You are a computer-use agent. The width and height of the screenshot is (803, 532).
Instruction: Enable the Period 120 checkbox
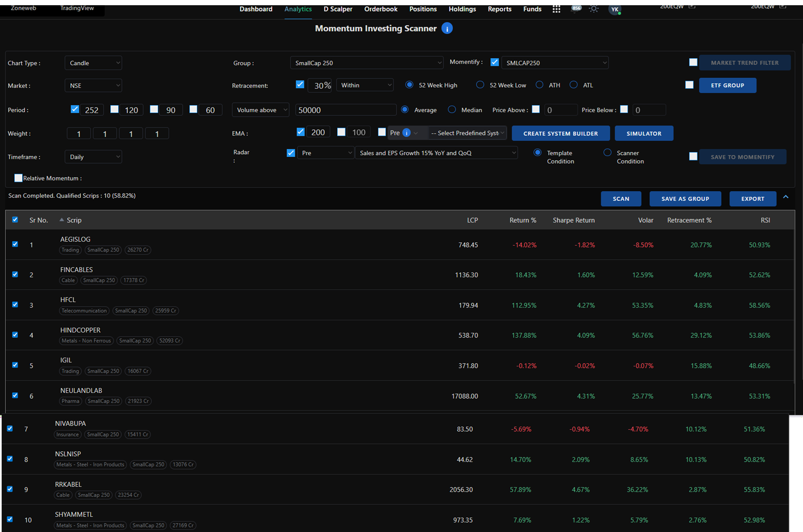[x=114, y=110]
